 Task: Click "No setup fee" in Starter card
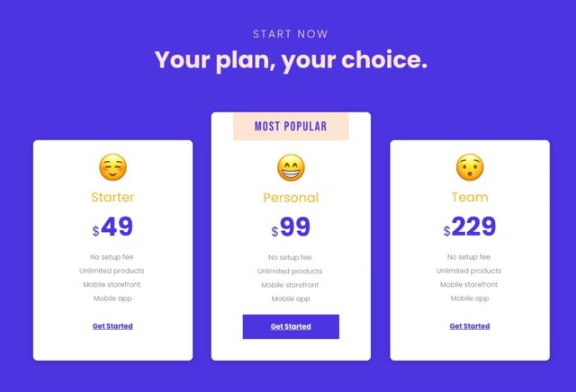point(112,257)
